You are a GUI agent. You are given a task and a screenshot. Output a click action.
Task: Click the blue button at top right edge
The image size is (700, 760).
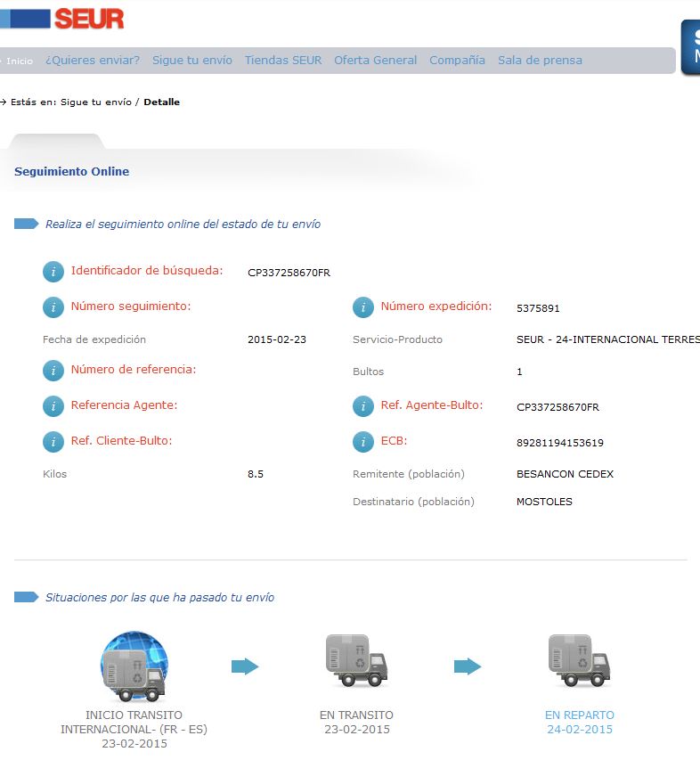point(690,47)
